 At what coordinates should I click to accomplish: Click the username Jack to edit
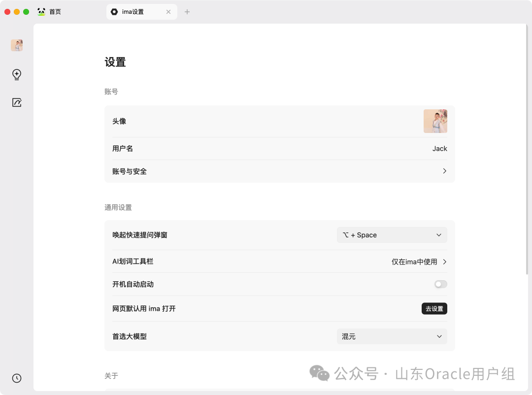click(x=439, y=149)
